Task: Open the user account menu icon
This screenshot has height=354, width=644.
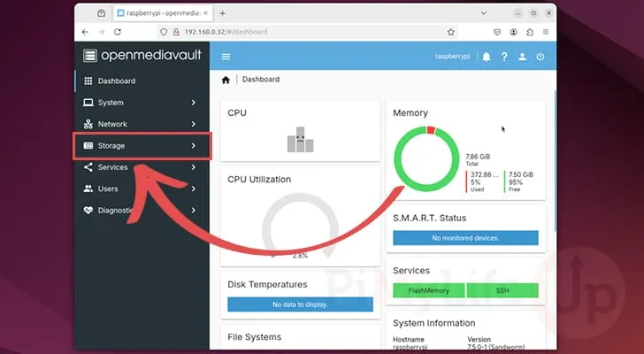Action: (x=523, y=57)
